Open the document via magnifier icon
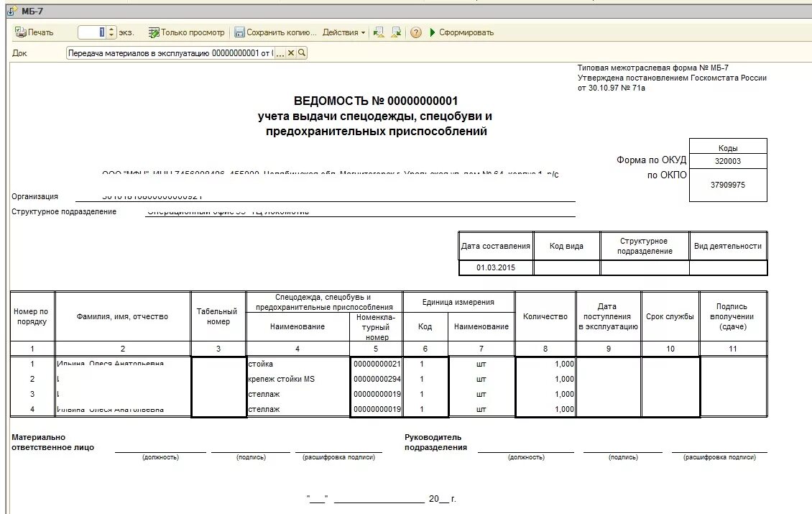Image resolution: width=812 pixels, height=514 pixels. pyautogui.click(x=302, y=53)
